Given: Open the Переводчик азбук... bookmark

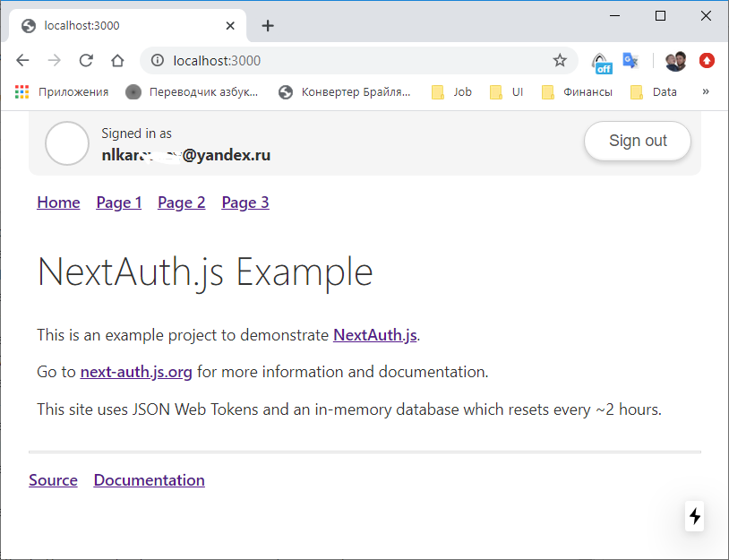Looking at the screenshot, I should [x=192, y=92].
